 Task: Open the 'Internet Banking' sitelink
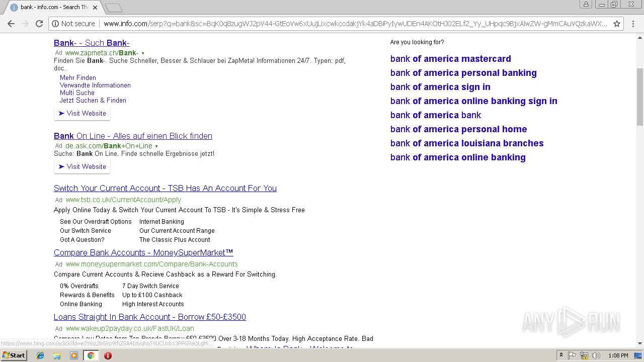click(162, 222)
